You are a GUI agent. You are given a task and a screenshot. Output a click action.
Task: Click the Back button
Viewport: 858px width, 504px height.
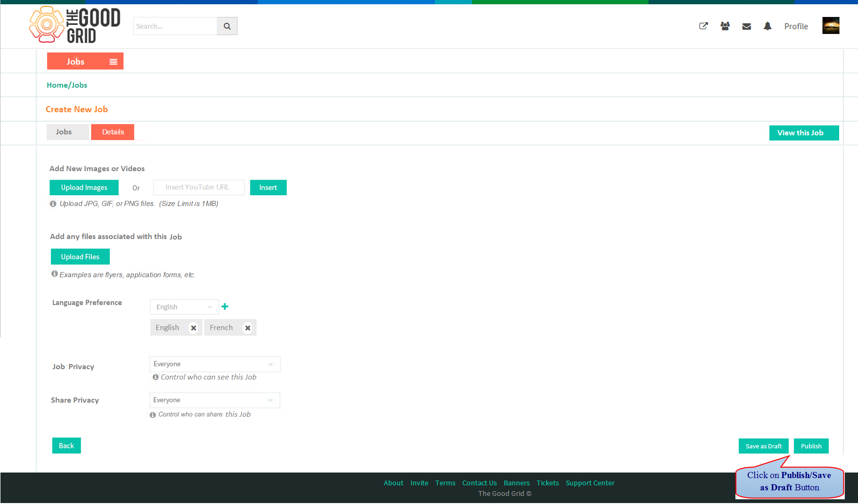(x=66, y=446)
